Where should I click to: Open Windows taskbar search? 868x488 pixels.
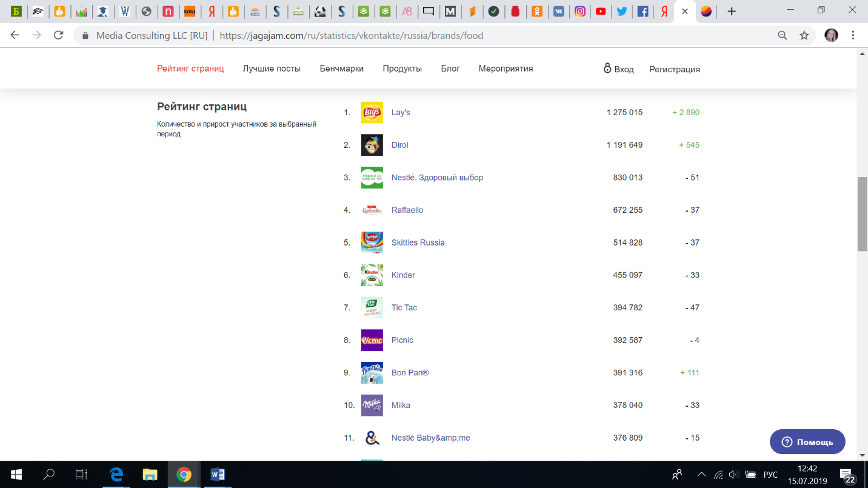tap(49, 474)
